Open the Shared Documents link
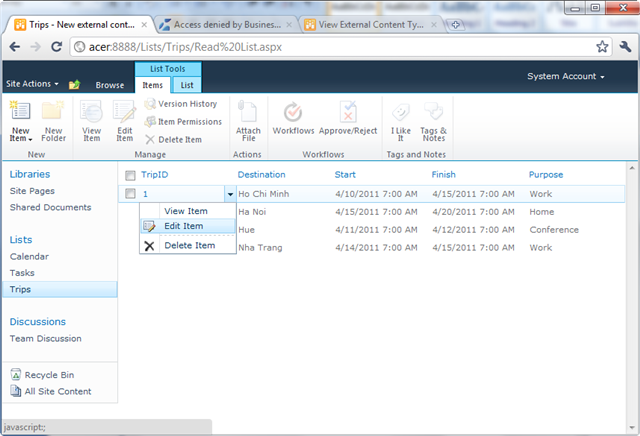The image size is (640, 436). [51, 207]
